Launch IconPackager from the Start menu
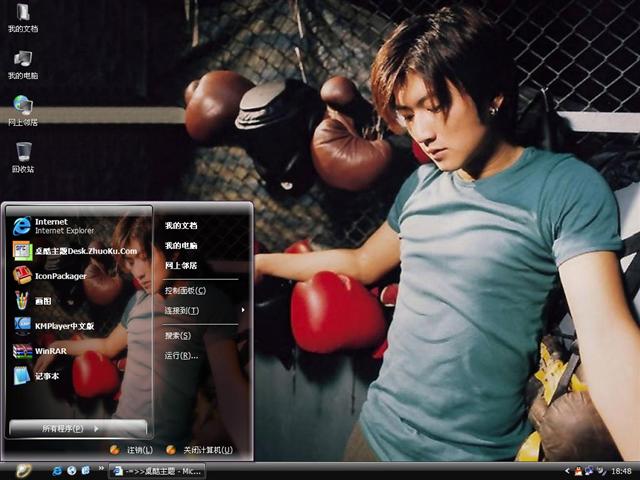Image resolution: width=640 pixels, height=480 pixels. tap(80, 276)
